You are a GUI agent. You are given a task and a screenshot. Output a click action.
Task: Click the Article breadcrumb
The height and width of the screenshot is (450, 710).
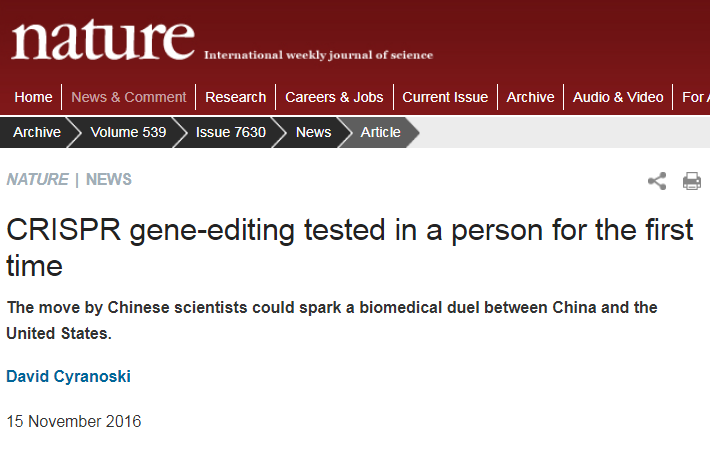[x=380, y=132]
